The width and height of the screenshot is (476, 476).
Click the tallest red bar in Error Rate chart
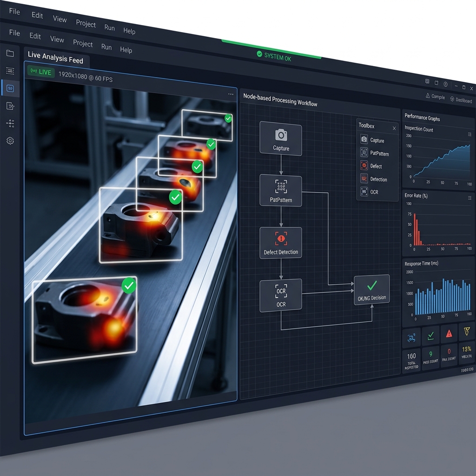pos(414,230)
